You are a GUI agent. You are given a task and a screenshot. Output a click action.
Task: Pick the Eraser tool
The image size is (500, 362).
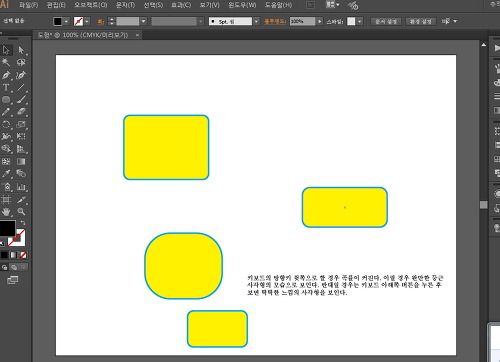point(21,112)
